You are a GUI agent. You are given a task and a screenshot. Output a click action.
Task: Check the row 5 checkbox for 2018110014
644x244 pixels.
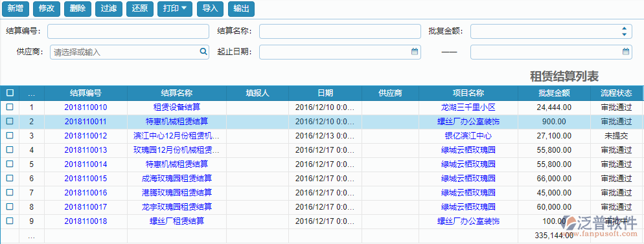tap(10, 164)
